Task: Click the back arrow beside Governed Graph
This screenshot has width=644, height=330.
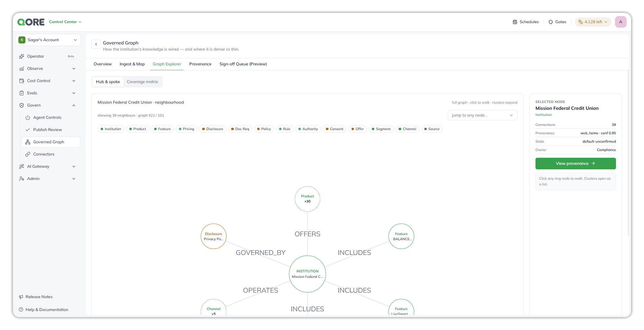Action: tap(96, 44)
